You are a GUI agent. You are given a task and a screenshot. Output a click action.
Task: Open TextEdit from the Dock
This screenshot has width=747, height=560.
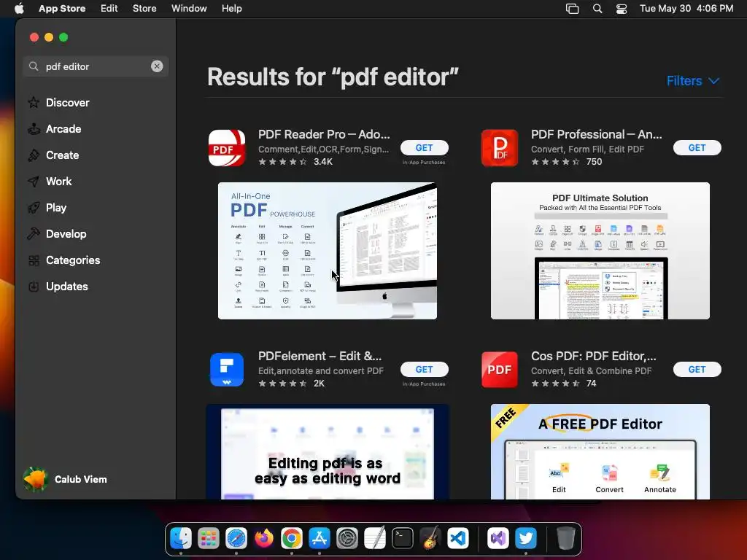[374, 539]
